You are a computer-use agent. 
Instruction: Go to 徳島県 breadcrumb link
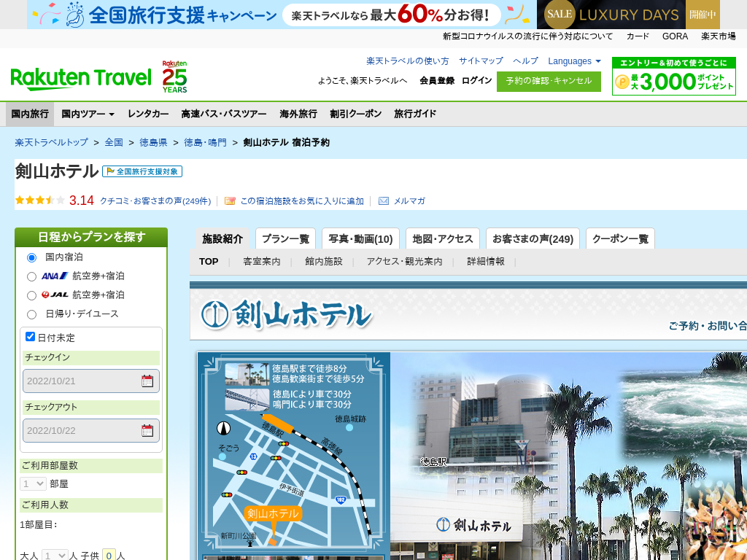tap(153, 142)
